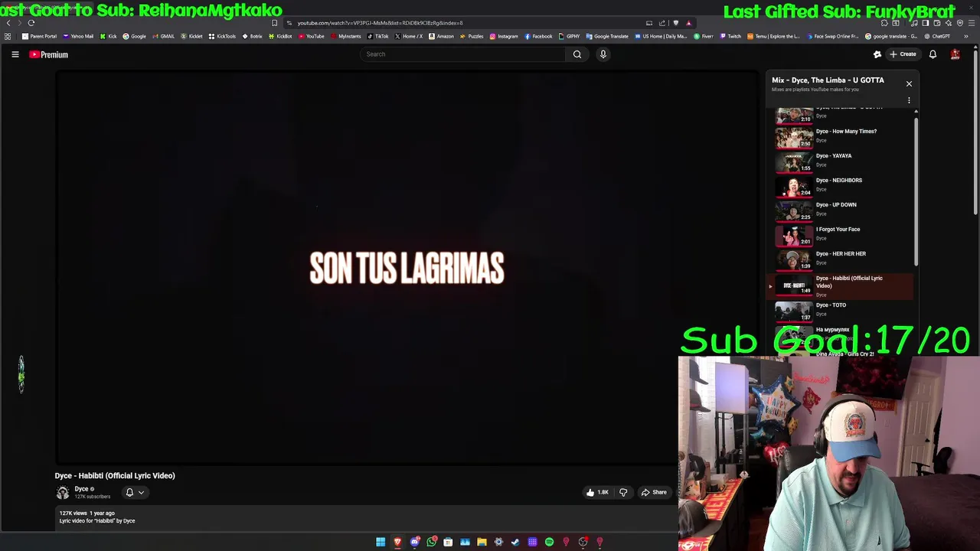980x551 pixels.
Task: Open Steam from the taskbar
Action: (x=515, y=542)
